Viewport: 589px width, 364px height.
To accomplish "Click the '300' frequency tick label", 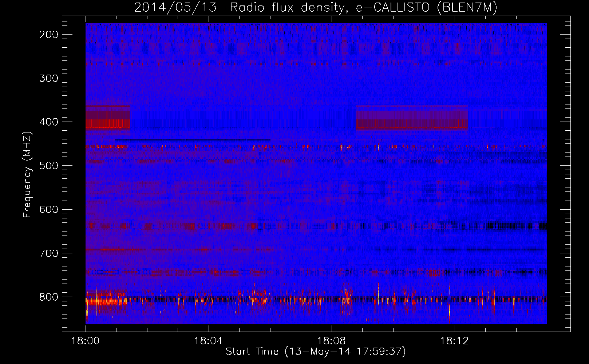I will [x=49, y=78].
